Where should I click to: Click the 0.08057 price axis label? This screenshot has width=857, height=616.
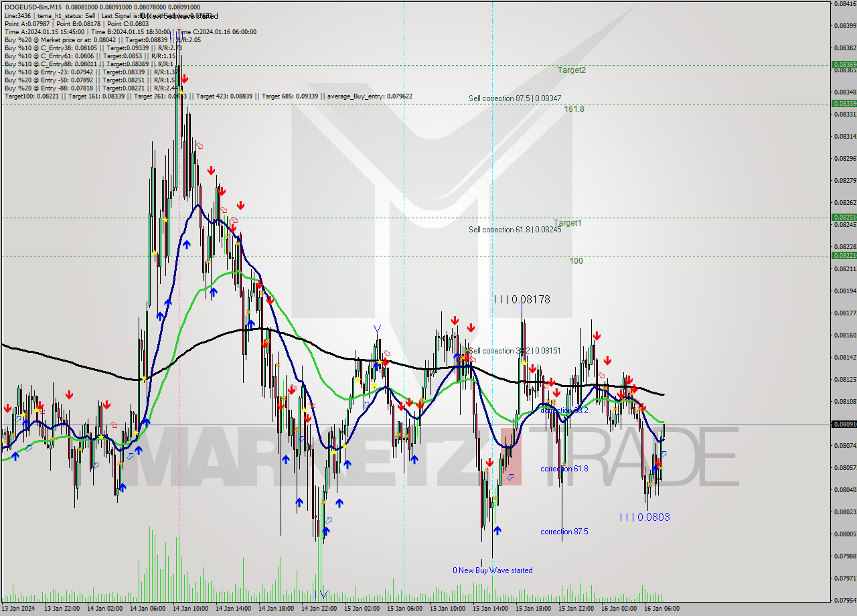coord(845,467)
